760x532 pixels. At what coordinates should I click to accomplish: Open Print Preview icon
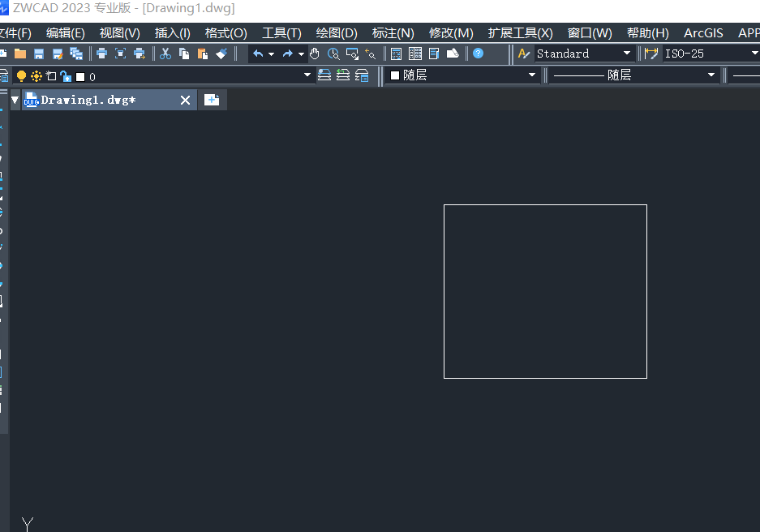click(120, 54)
